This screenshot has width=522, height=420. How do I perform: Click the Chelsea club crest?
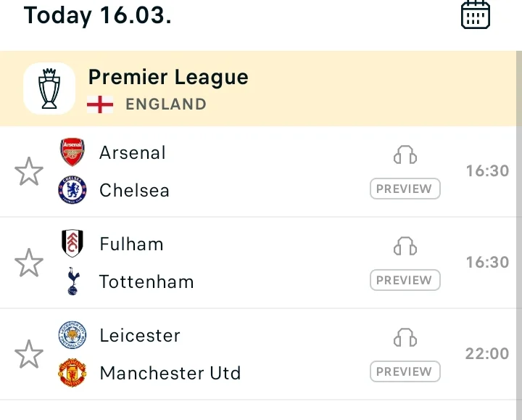(72, 190)
